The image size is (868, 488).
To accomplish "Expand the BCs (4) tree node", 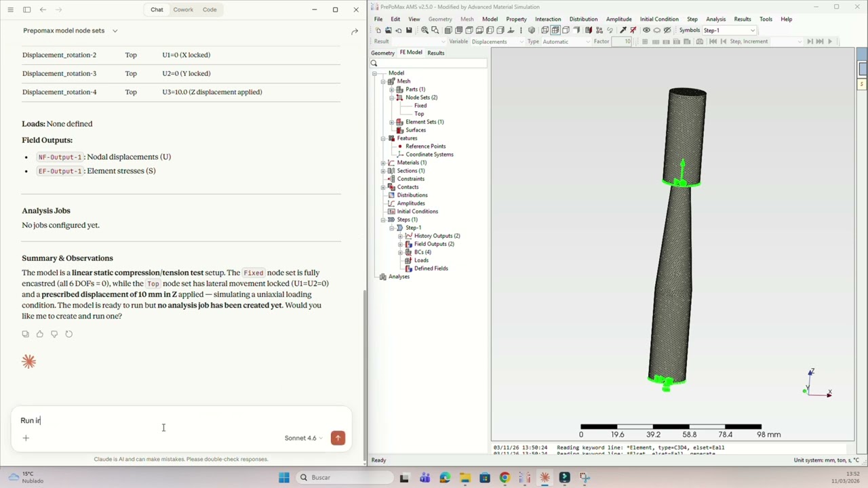I will [x=400, y=252].
